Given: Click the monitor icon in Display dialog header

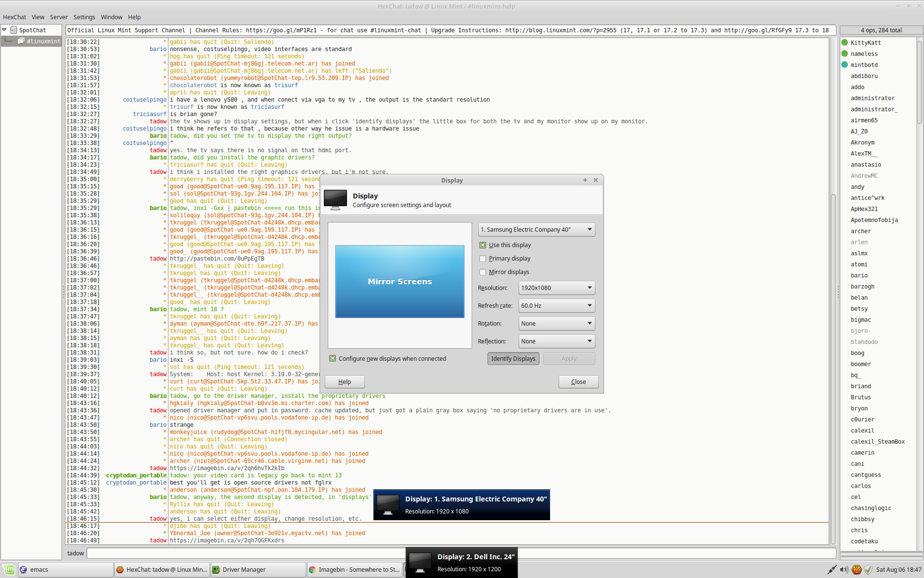Looking at the screenshot, I should [x=335, y=200].
